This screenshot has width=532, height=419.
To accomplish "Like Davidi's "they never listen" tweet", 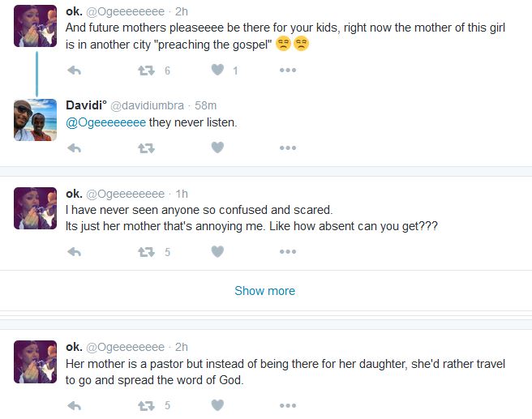I will click(217, 148).
